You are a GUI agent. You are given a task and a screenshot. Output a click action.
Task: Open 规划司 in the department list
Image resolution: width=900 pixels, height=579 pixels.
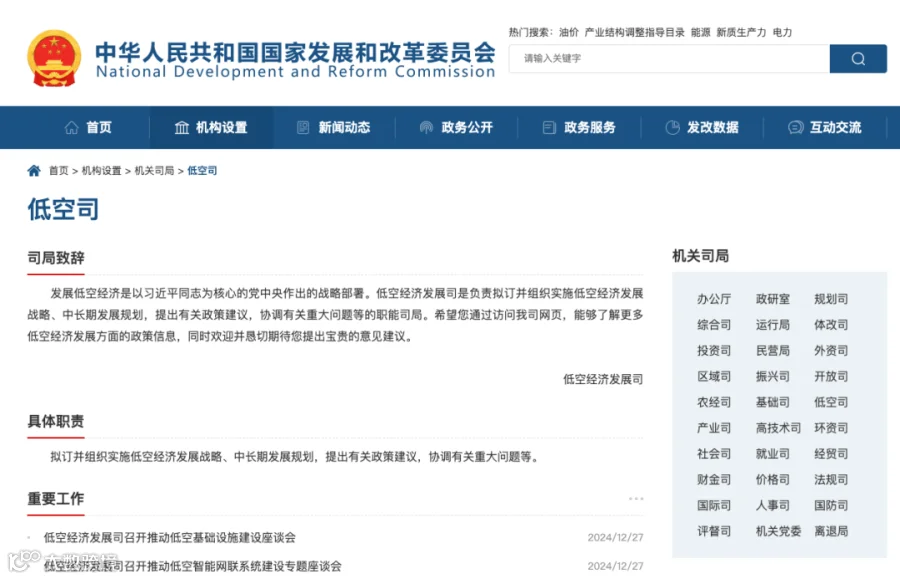[x=831, y=299]
